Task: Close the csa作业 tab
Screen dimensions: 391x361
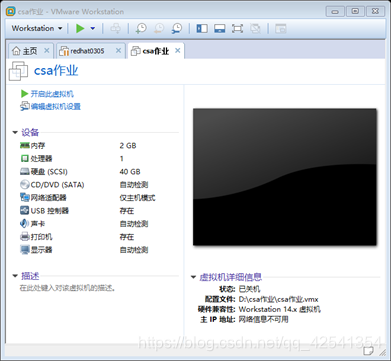Action: (178, 50)
